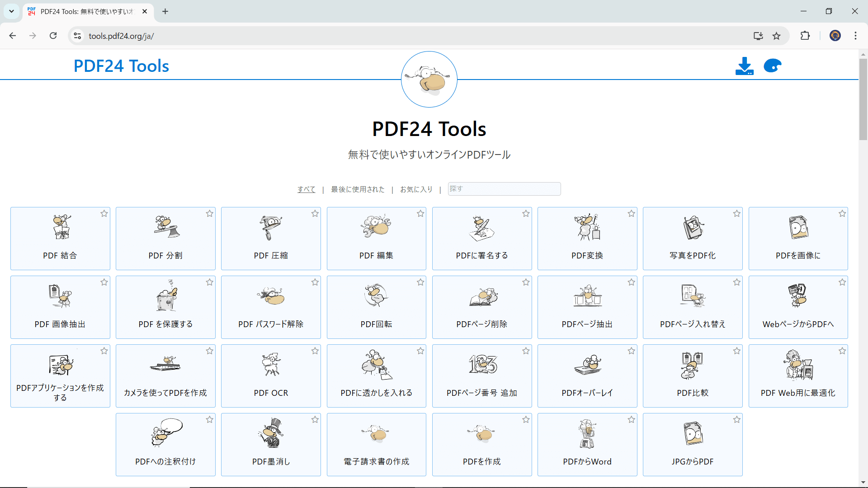Go back with the browser back arrow
This screenshot has height=488, width=868.
pos(13,36)
